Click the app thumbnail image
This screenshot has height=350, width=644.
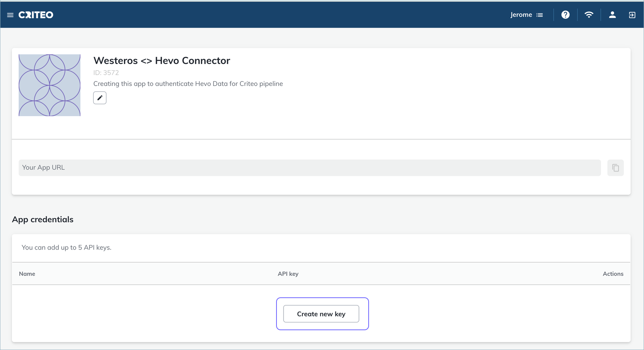(50, 85)
